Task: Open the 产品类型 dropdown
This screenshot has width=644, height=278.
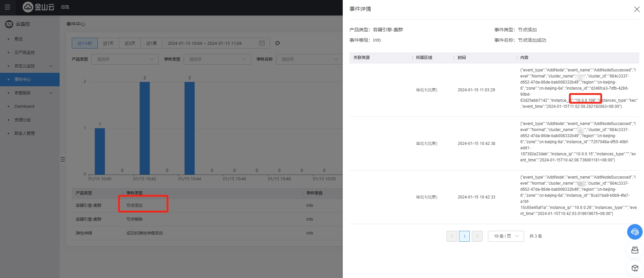Action: coord(125,59)
